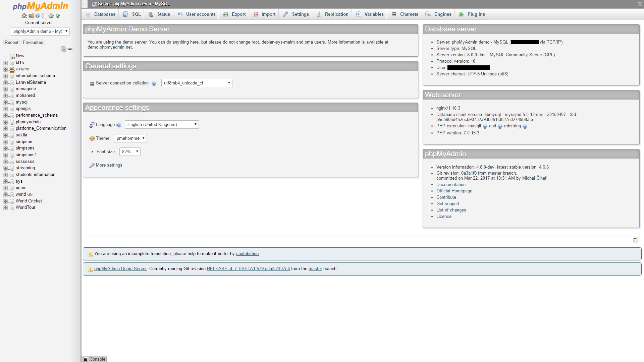Click the Plug-ins tab icon

tap(461, 14)
